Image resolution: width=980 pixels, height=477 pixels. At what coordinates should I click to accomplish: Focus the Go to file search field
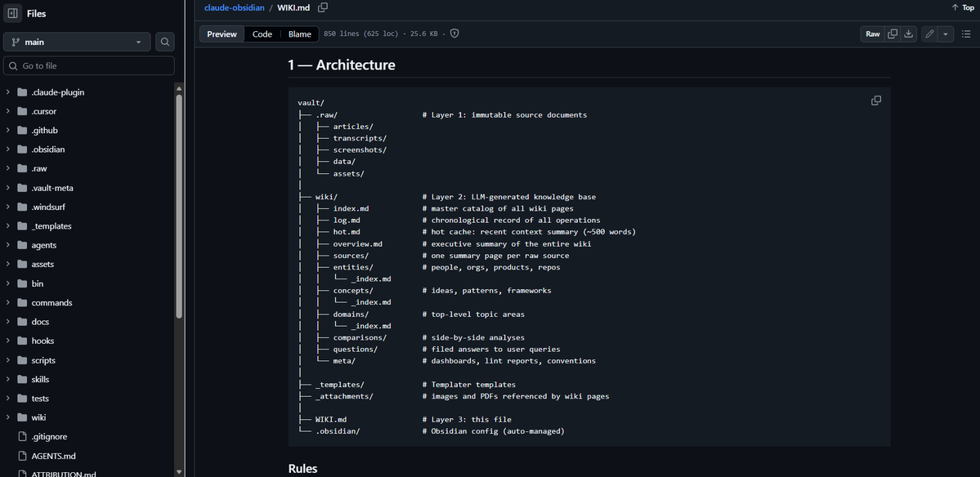[x=89, y=65]
